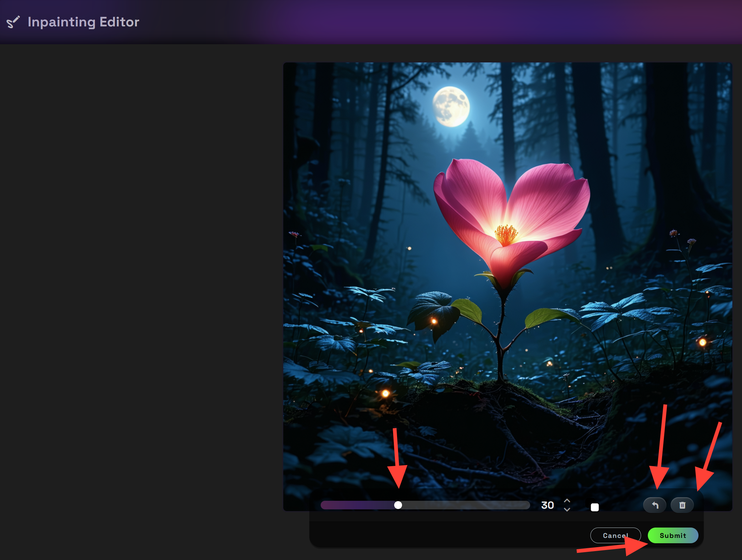Viewport: 742px width, 560px height.
Task: Click the full moon in the image
Action: click(451, 106)
